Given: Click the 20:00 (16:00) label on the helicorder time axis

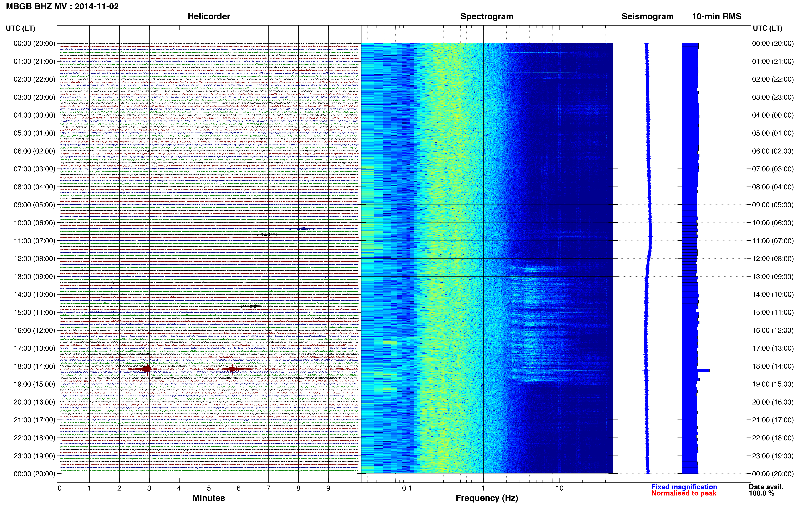Looking at the screenshot, I should pyautogui.click(x=34, y=402).
